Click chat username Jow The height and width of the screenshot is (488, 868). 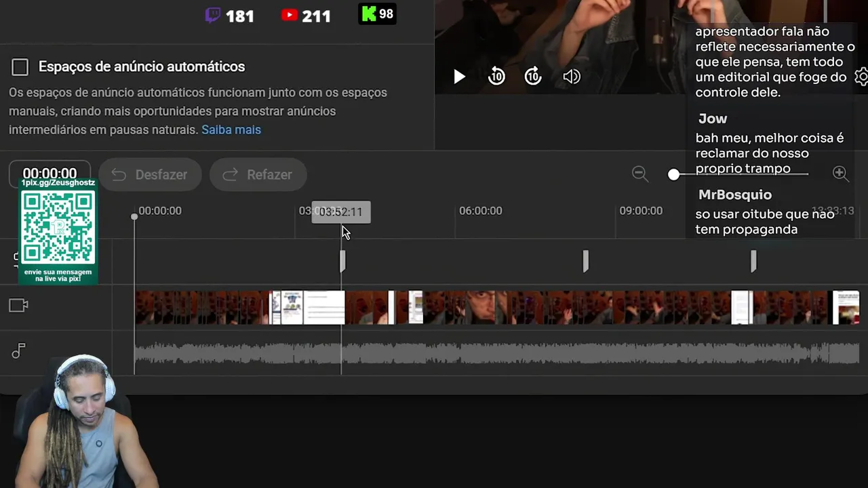(x=713, y=119)
